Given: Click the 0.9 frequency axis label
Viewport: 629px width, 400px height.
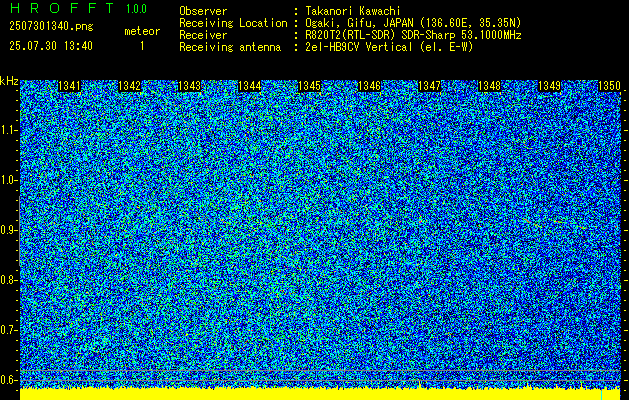Looking at the screenshot, I should (x=8, y=230).
